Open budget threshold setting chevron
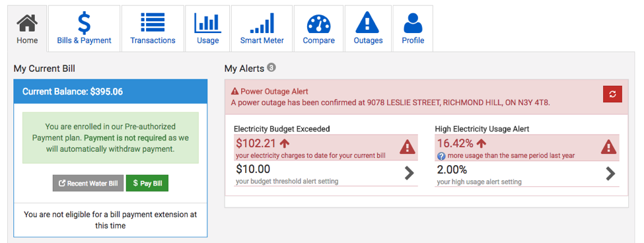This screenshot has width=644, height=243. [409, 174]
